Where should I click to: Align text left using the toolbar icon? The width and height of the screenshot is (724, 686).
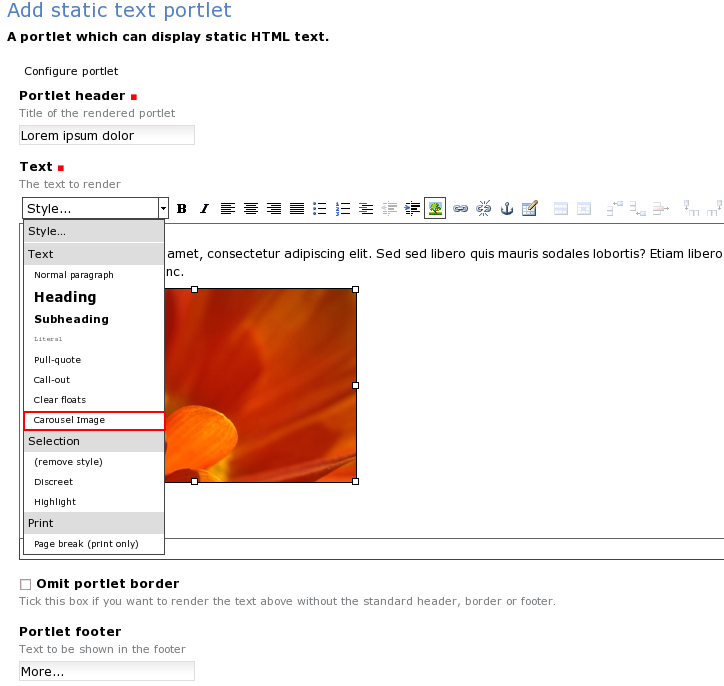tap(228, 209)
